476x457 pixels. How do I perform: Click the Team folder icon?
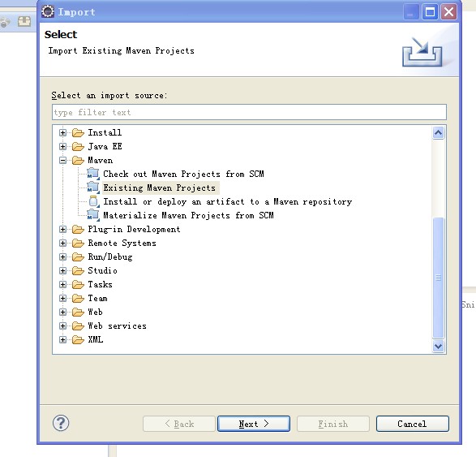(78, 299)
